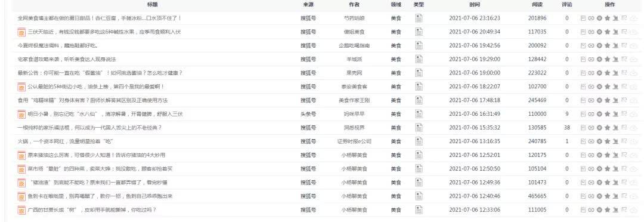Star the article with 245469 reads
Viewport: 644px width, 222px height.
(x=607, y=100)
